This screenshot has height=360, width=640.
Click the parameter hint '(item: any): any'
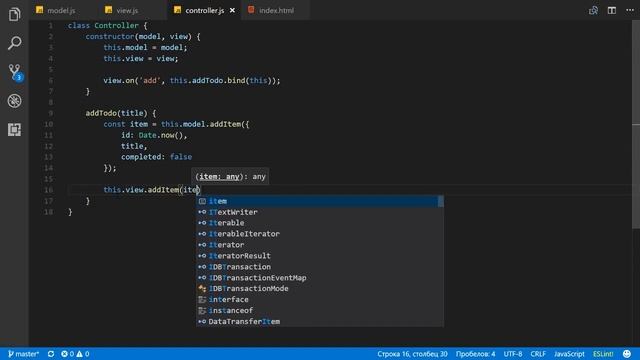tap(230, 176)
